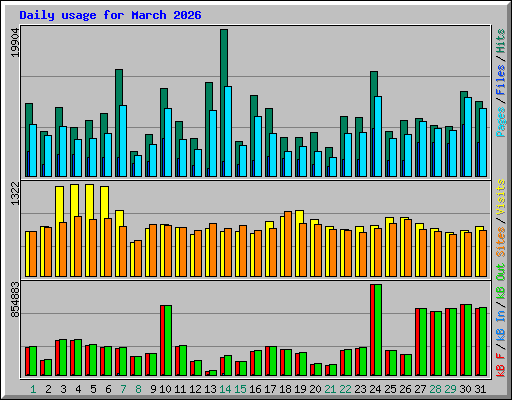Click the green kB Out bar for day 10
512x400 pixels.
tap(168, 341)
